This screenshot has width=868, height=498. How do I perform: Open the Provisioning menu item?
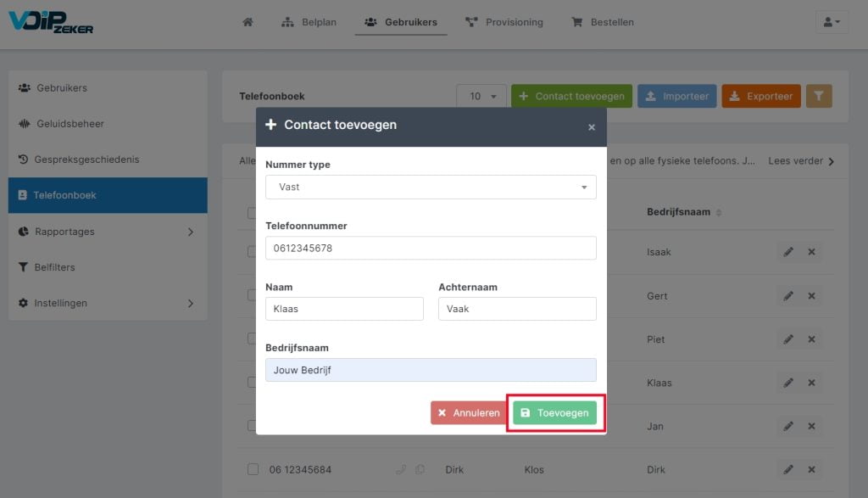tap(504, 22)
